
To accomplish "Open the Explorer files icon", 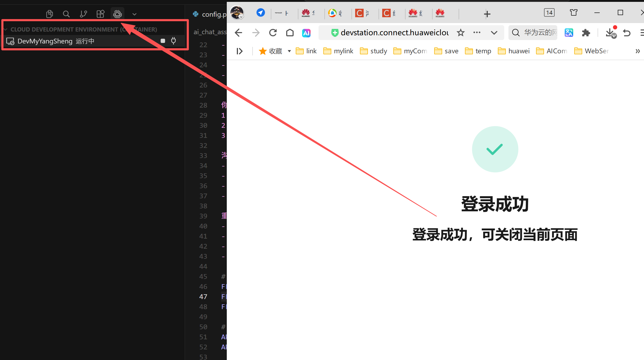I will 49,14.
